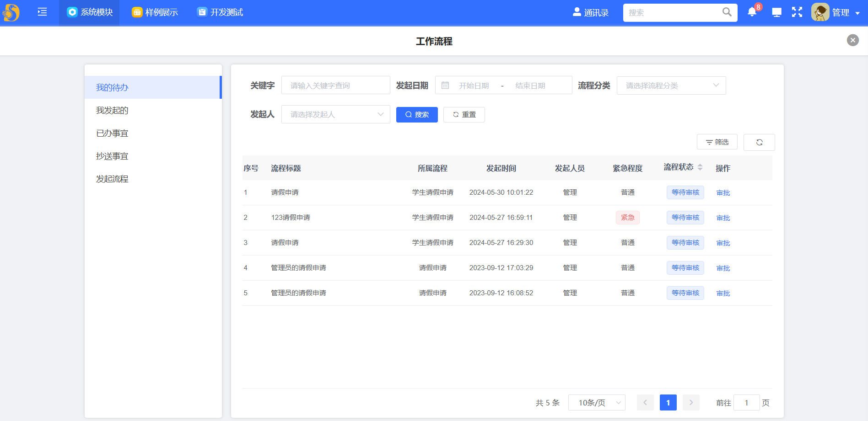The width and height of the screenshot is (868, 421).
Task: Click the 紧急 urgency tag
Action: click(x=627, y=218)
